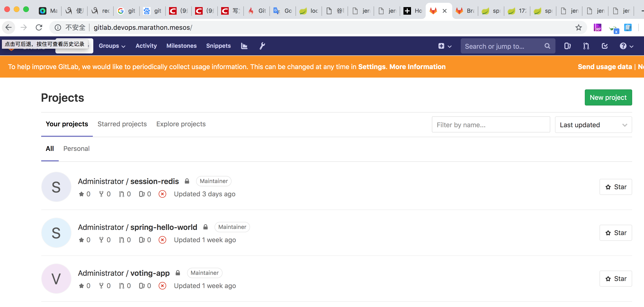Select the Personal projects filter tab
This screenshot has width=644, height=307.
(x=76, y=149)
